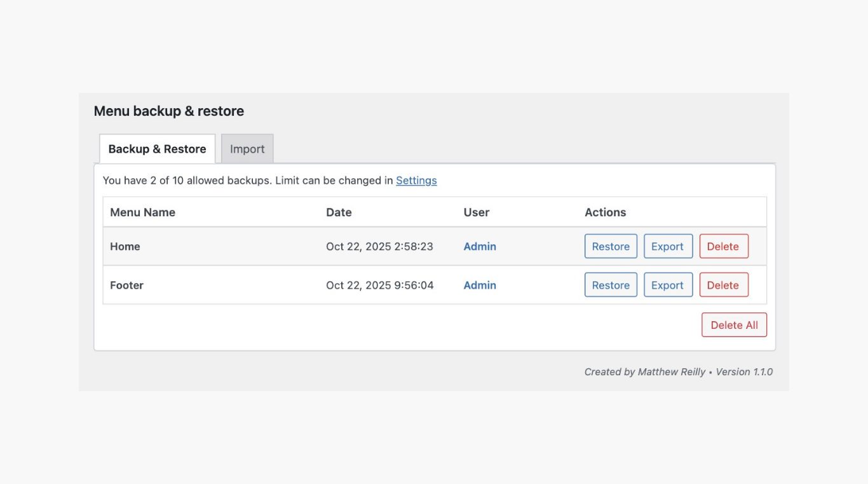
Task: Click the Date column header
Action: pyautogui.click(x=339, y=212)
